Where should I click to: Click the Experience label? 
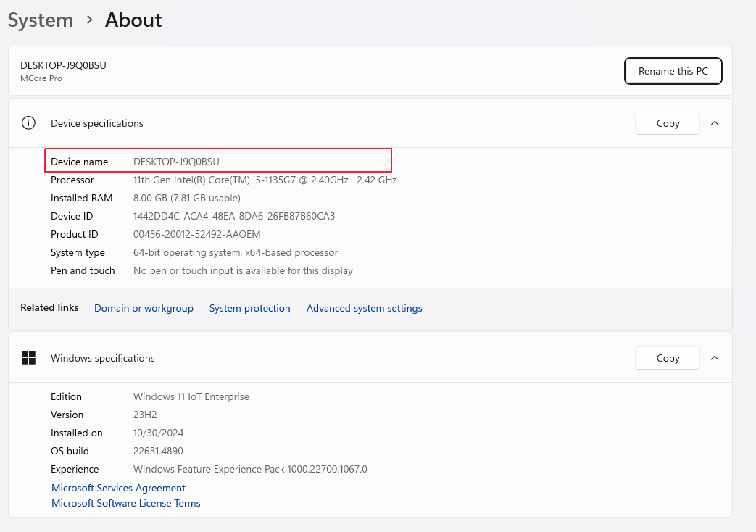tap(75, 469)
